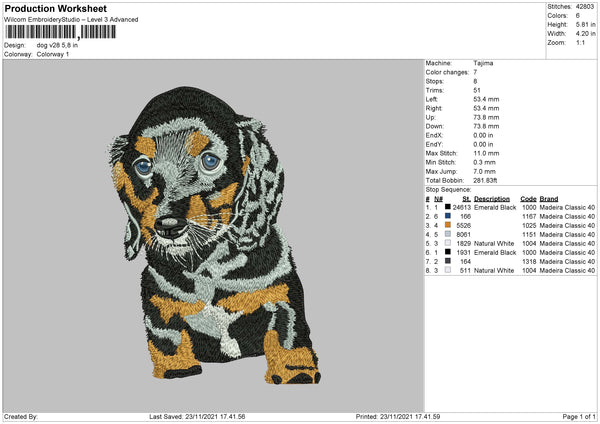This screenshot has height=424, width=600.
Task: Click the Height value 5.81 in
Action: point(585,24)
